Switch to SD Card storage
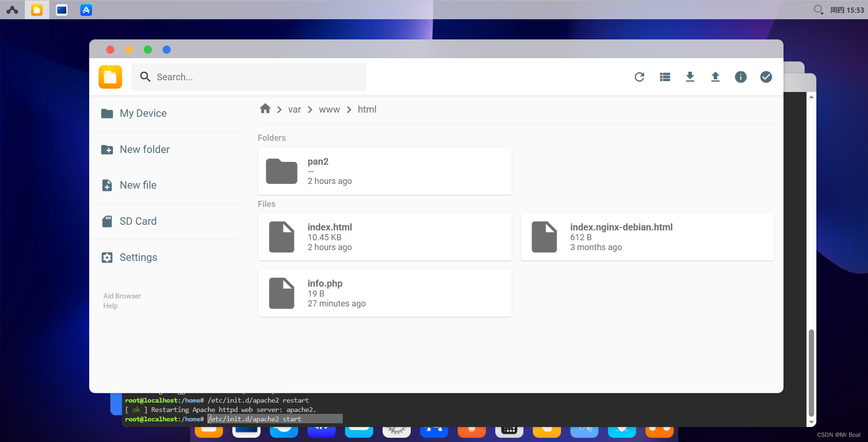 click(x=138, y=221)
